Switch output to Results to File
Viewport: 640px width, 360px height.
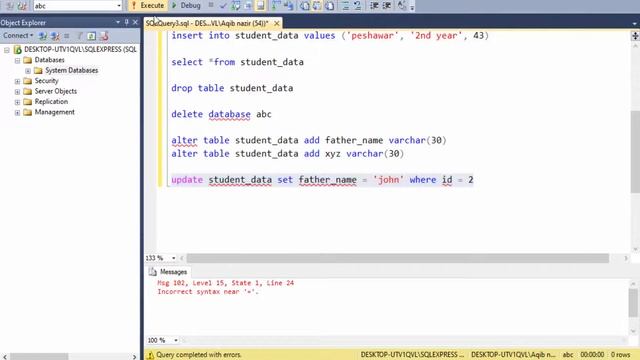[329, 6]
